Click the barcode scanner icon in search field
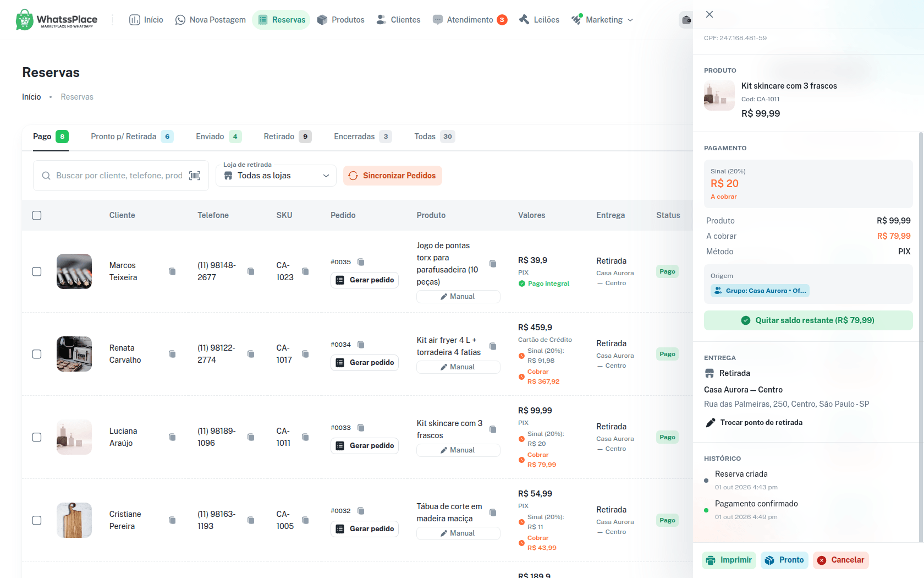The height and width of the screenshot is (578, 924). (x=195, y=176)
